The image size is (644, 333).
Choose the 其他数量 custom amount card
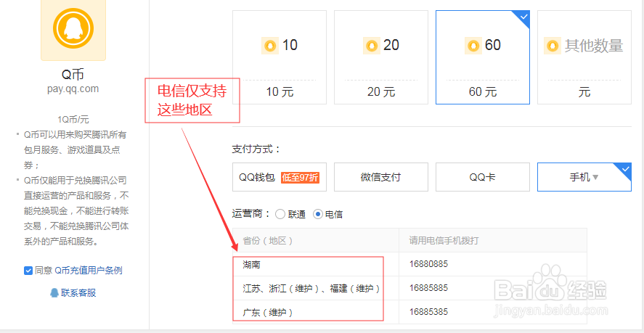(584, 57)
